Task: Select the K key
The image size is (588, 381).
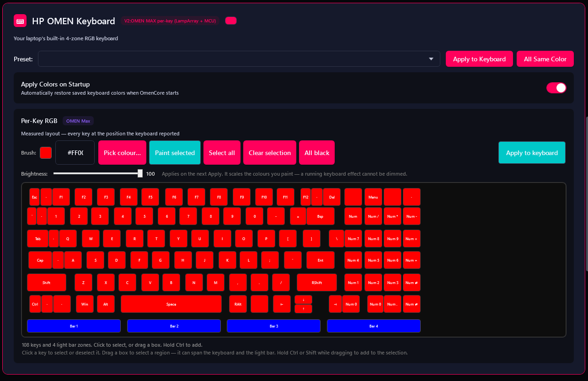Action: click(x=227, y=260)
